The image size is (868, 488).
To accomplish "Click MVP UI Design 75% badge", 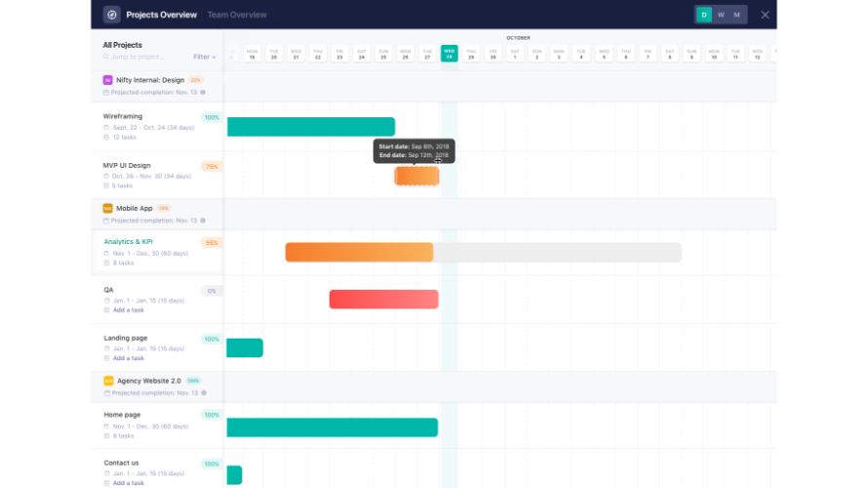I will click(x=212, y=166).
